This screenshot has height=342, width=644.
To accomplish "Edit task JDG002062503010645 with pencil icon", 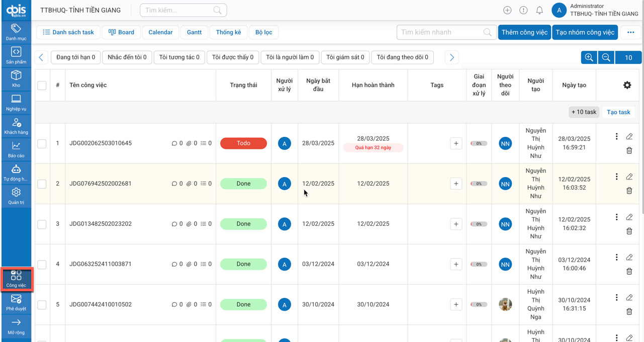I will tap(629, 136).
